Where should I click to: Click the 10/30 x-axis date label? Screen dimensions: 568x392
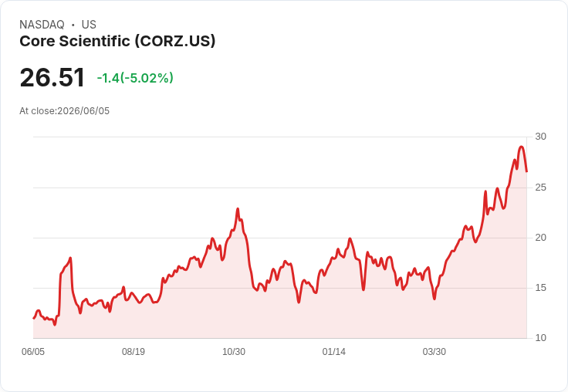(x=234, y=351)
